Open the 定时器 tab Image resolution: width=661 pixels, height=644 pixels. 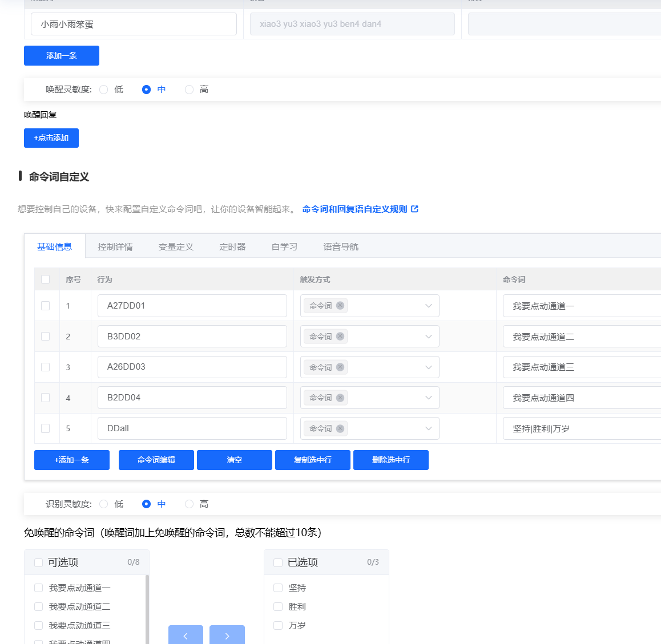tap(232, 247)
